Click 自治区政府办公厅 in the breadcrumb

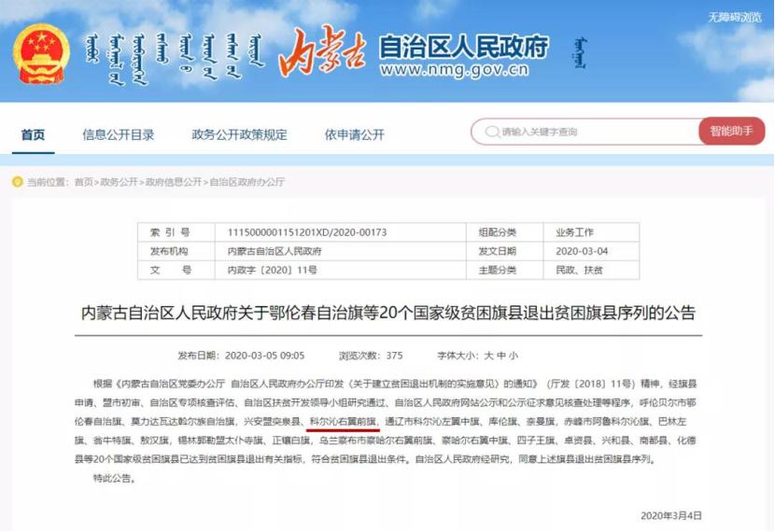coord(247,182)
